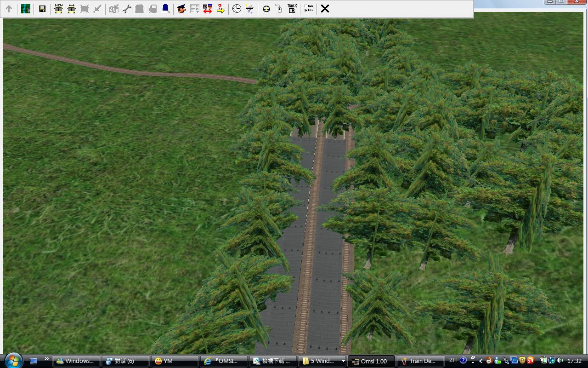Click the 17:32 system clock
The height and width of the screenshot is (368, 588).
click(574, 361)
